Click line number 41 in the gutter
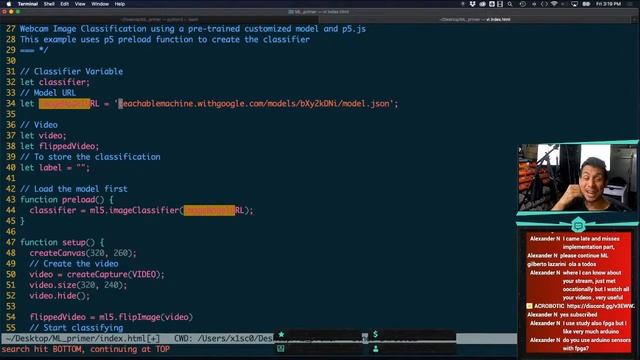This screenshot has height=360, width=640. click(x=11, y=178)
